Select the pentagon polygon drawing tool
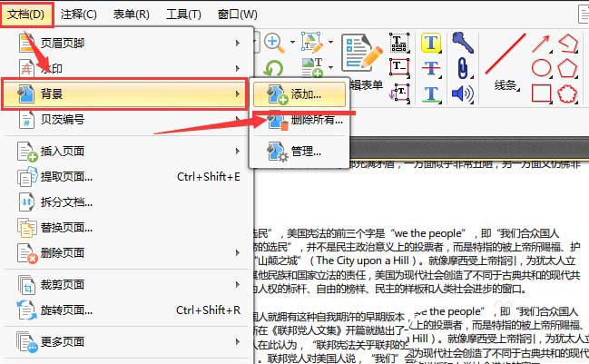 tap(567, 68)
